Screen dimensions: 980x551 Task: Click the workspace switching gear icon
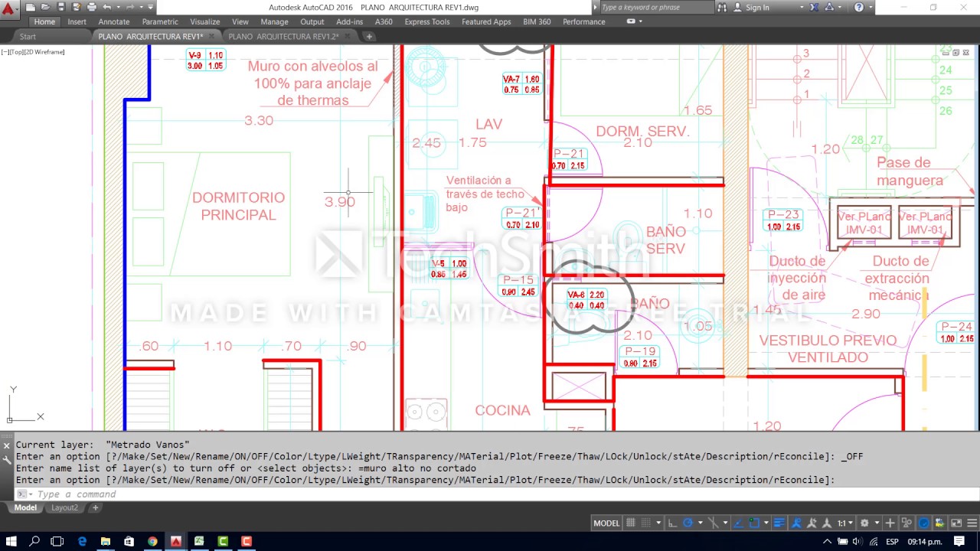864,523
